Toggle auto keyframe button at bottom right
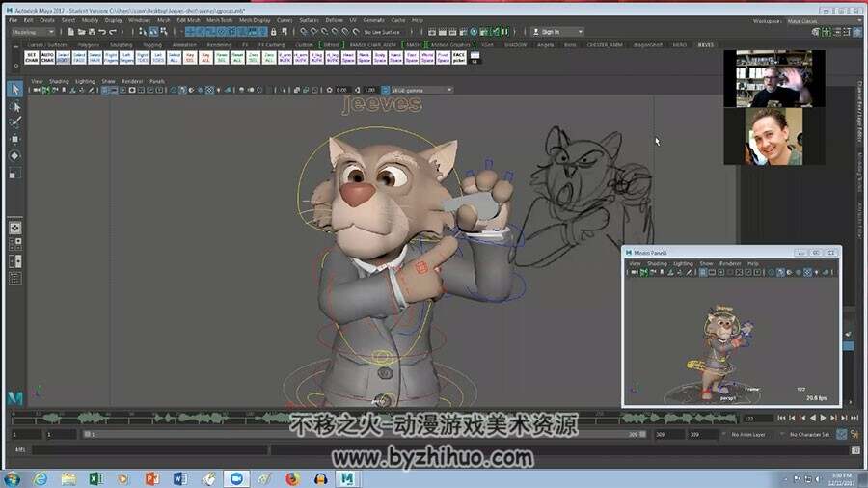The image size is (868, 488). click(841, 435)
